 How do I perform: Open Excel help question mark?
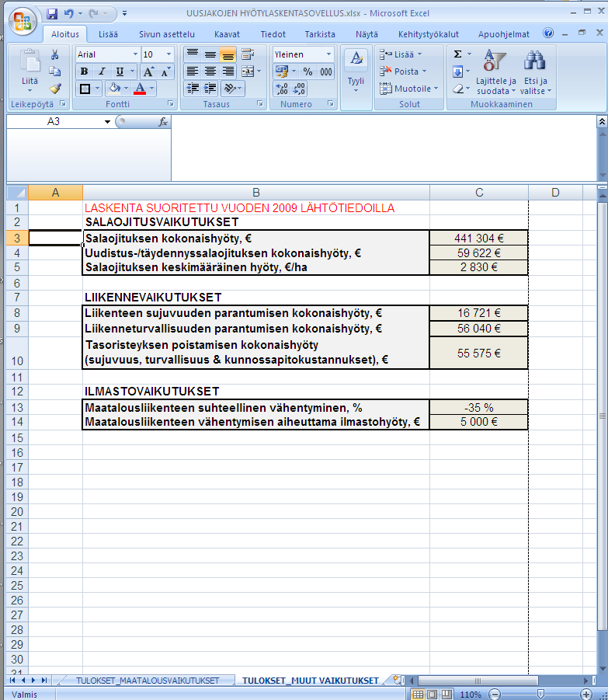pos(548,33)
